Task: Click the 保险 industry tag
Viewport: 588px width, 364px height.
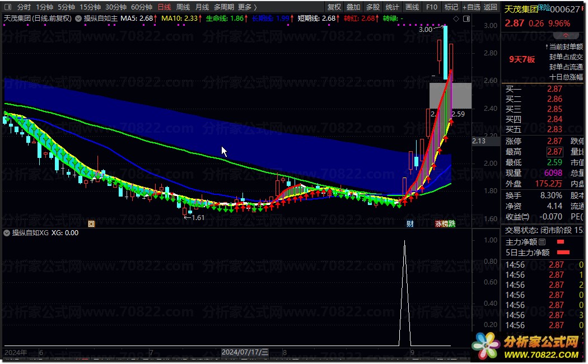Action: 544,7
